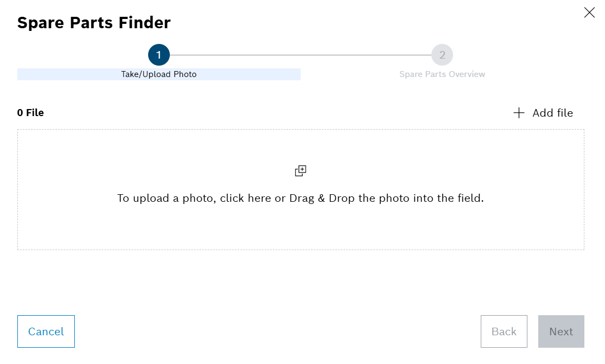The image size is (605, 364).
Task: Click the Take/Upload Photo label
Action: coord(158,74)
